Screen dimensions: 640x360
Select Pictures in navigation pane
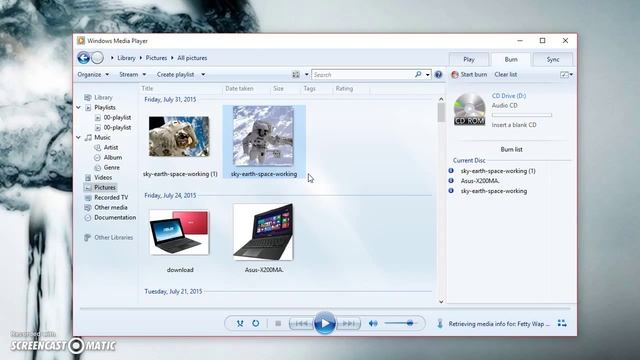tap(105, 187)
